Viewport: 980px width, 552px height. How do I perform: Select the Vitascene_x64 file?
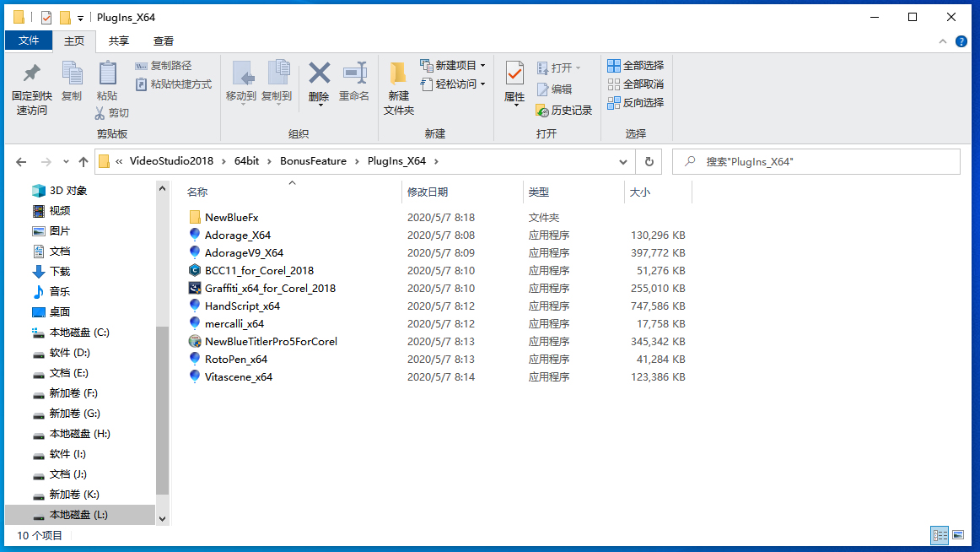(238, 377)
